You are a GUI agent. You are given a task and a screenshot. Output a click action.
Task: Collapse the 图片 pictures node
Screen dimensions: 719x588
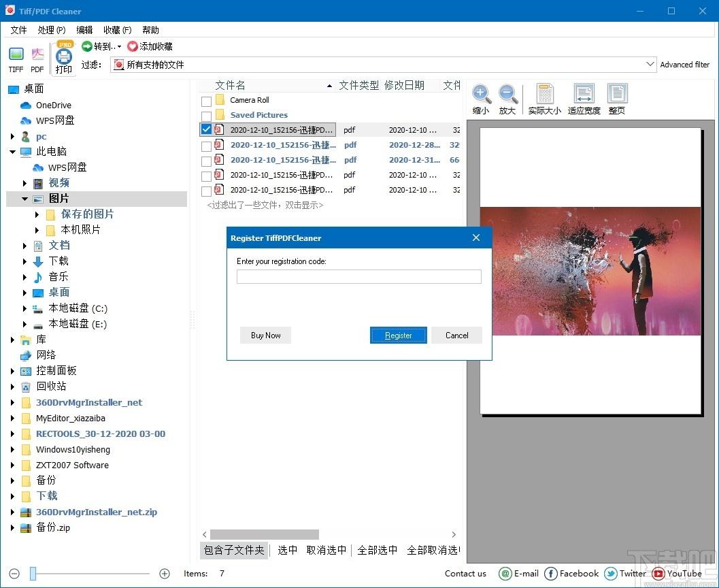24,199
